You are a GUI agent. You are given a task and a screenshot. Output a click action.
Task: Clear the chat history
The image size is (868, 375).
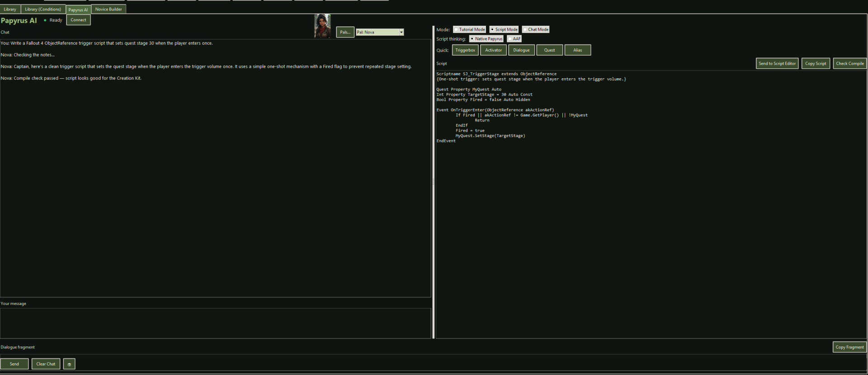46,364
